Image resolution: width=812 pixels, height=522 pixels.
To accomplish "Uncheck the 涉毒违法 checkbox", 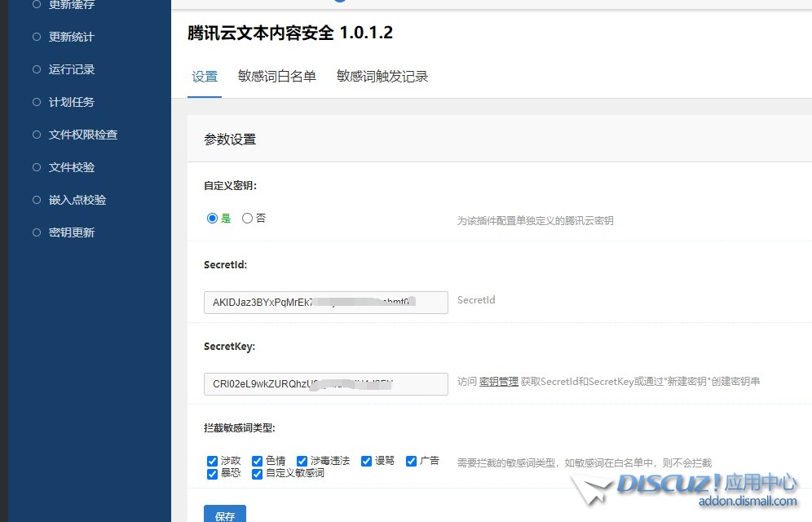I will tap(301, 460).
